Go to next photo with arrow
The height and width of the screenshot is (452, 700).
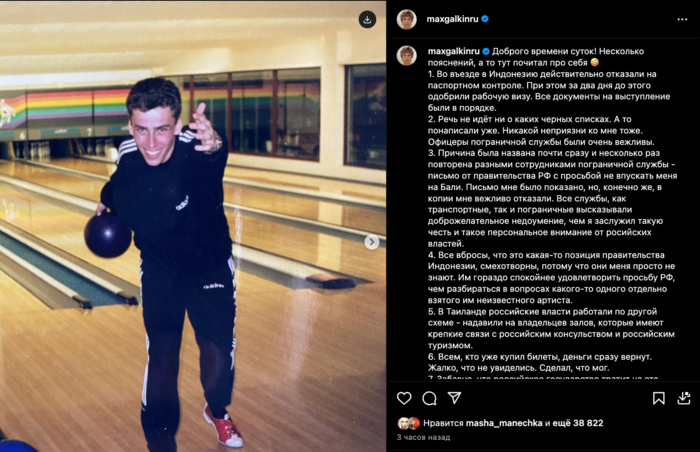pos(371,242)
